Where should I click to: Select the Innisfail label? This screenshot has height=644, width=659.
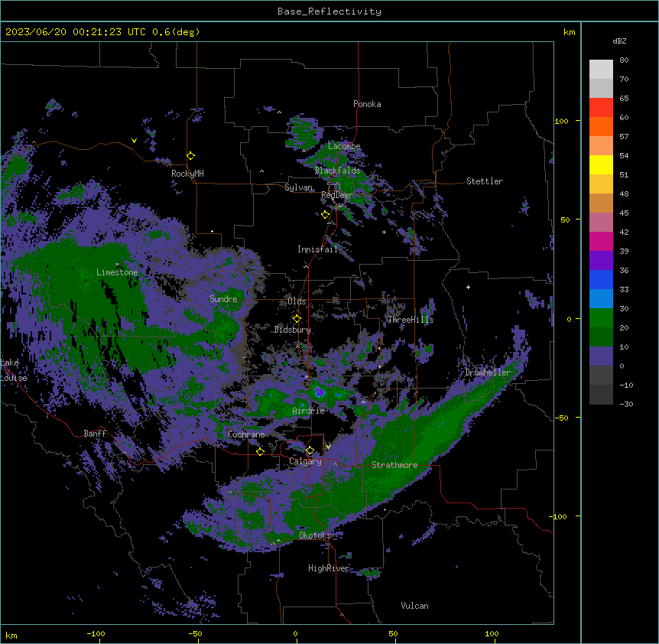click(317, 249)
